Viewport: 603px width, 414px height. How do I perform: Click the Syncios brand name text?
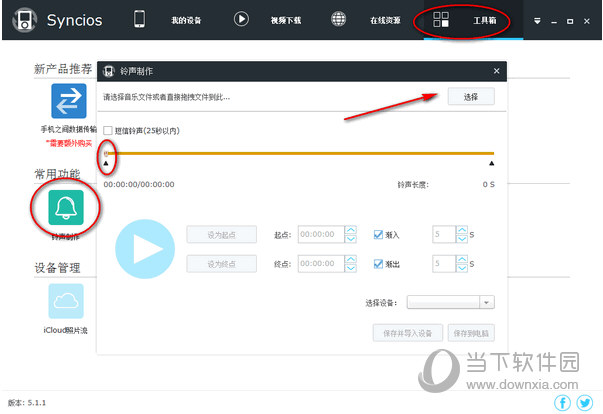click(75, 20)
